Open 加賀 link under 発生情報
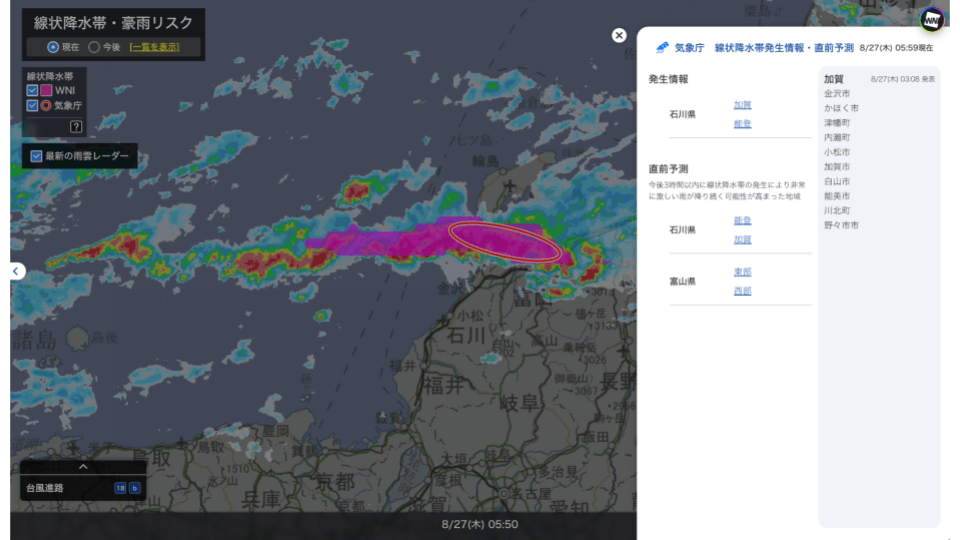The height and width of the screenshot is (540, 960). pyautogui.click(x=742, y=105)
